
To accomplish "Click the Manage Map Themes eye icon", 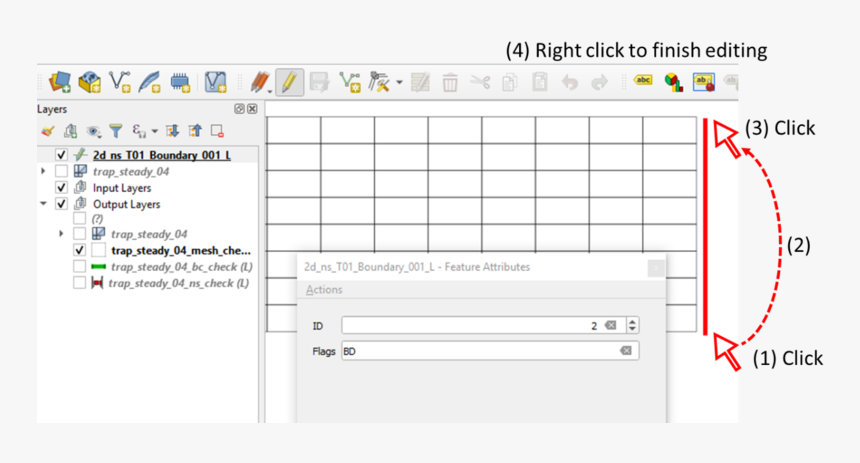I will [x=93, y=131].
